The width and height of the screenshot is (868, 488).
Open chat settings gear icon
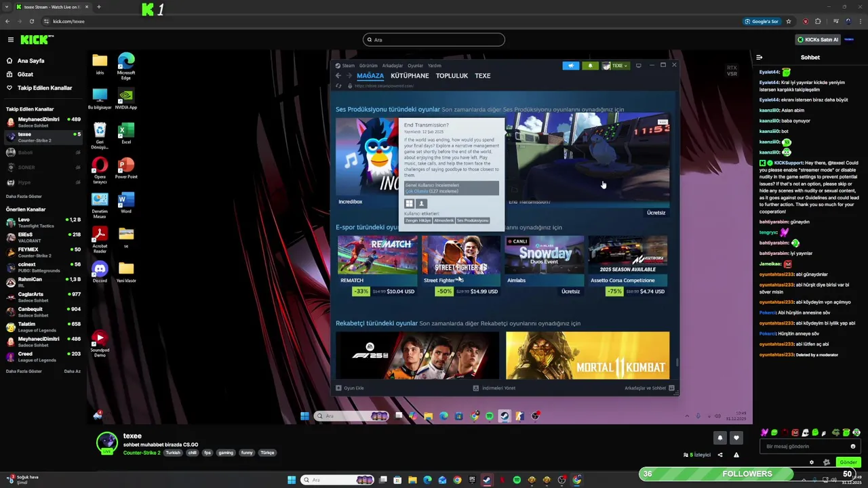812,462
